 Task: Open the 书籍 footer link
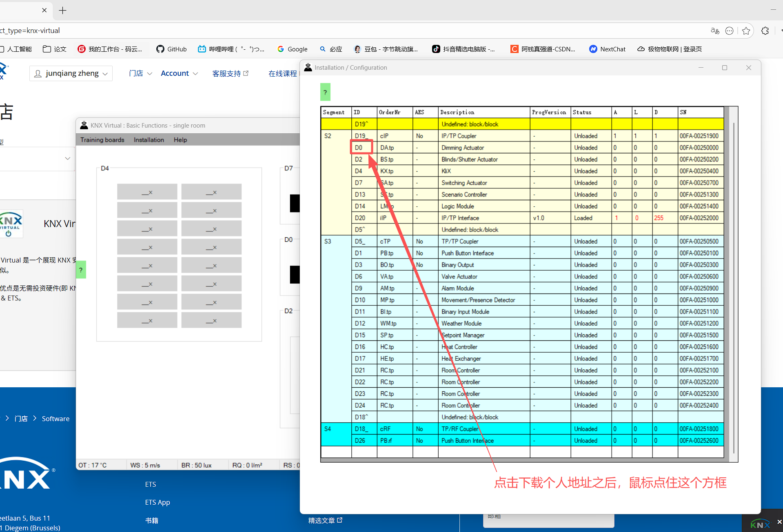tap(152, 521)
